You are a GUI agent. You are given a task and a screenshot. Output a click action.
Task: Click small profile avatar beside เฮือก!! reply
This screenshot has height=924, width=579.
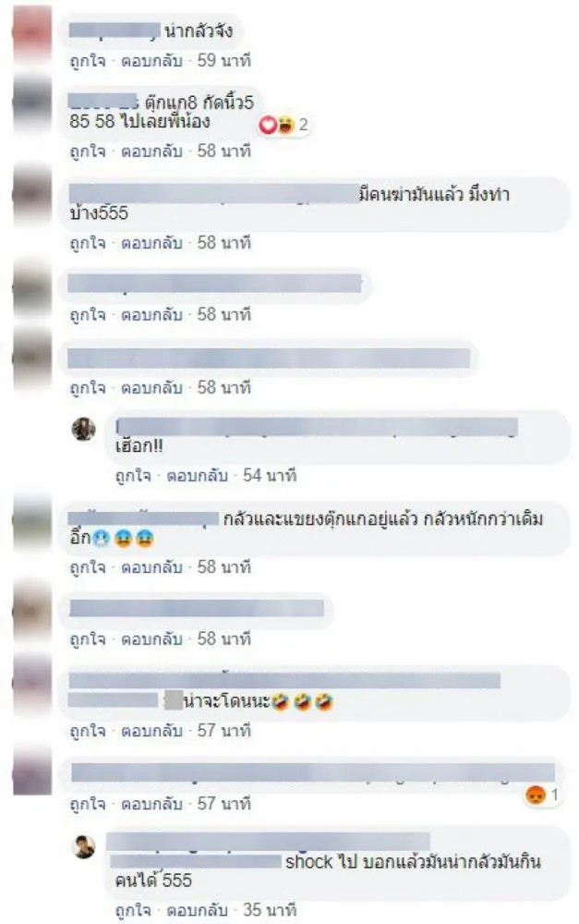pyautogui.click(x=84, y=429)
